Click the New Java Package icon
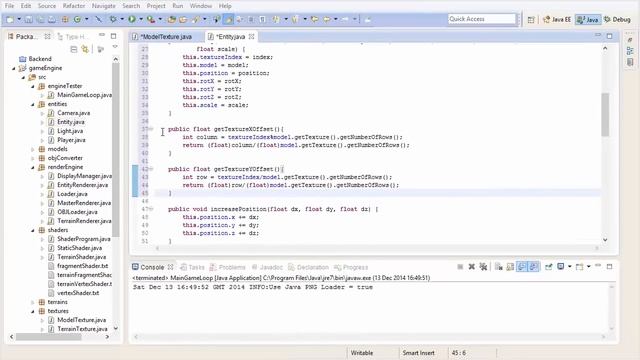This screenshot has height=360, width=640. click(65, 19)
